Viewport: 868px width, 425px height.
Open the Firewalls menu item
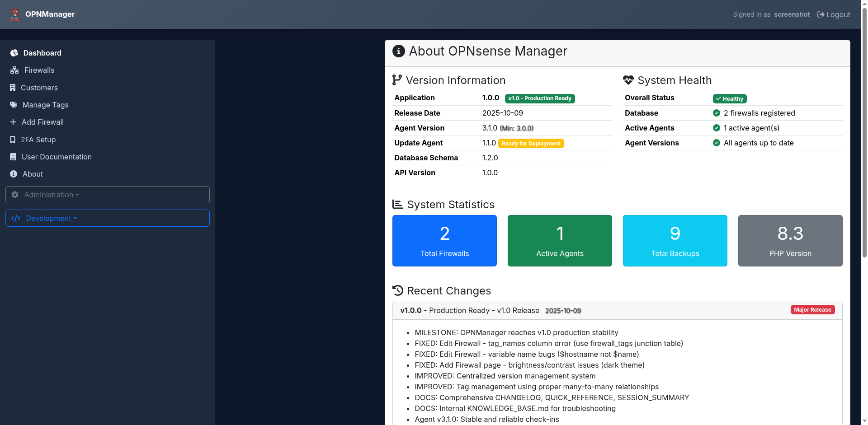tap(39, 70)
